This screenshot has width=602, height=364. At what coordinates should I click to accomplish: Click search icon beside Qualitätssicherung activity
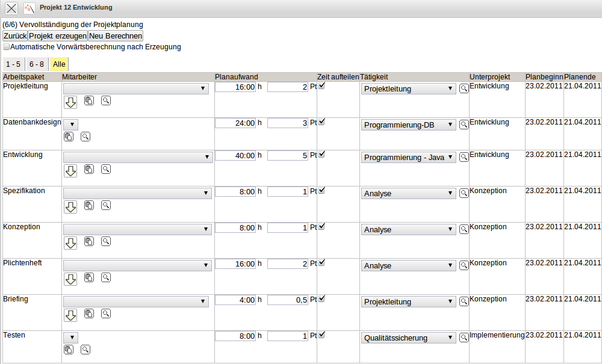pos(464,338)
